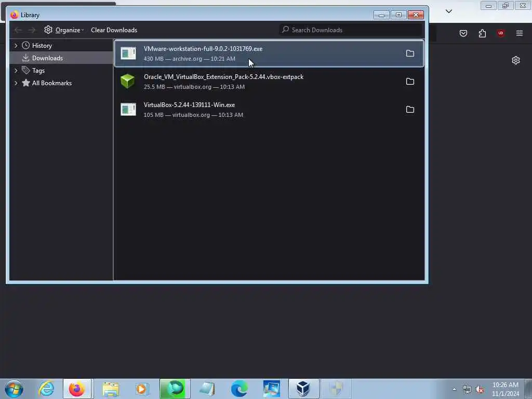The width and height of the screenshot is (532, 399).
Task: Open the VirtualBox cube icon in taskbar
Action: click(x=303, y=389)
